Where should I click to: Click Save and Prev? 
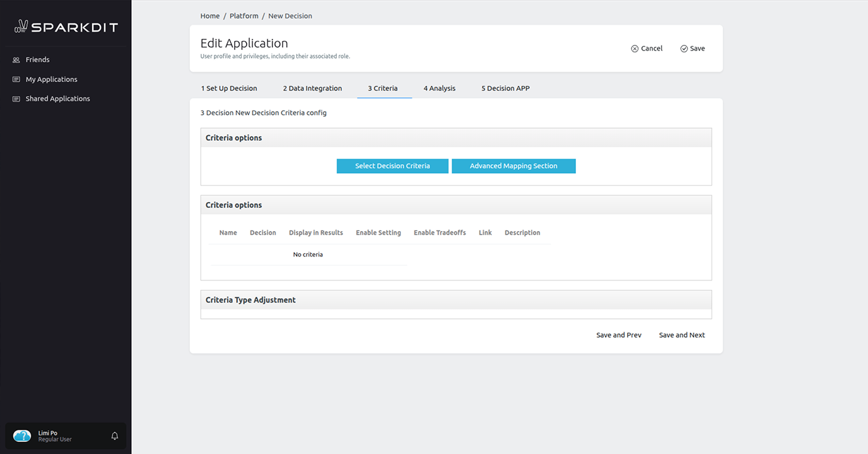(x=618, y=335)
